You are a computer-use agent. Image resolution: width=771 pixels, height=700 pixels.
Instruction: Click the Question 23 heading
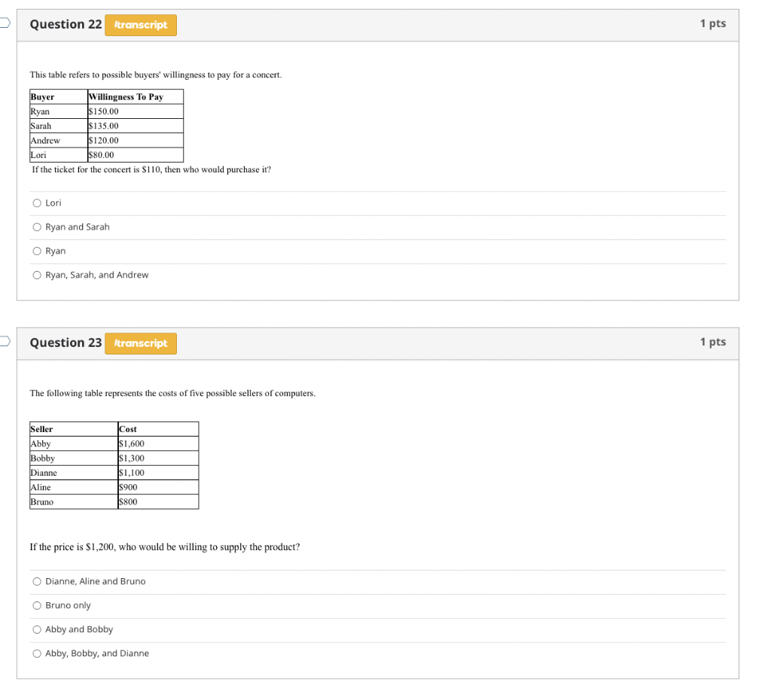pos(66,343)
